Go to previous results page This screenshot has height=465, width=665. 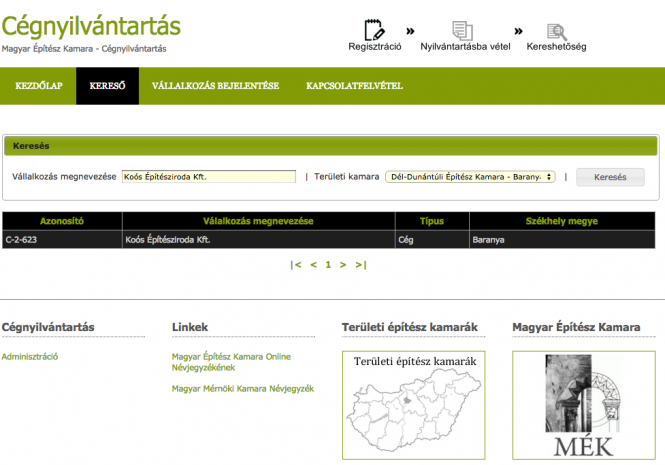click(x=313, y=265)
